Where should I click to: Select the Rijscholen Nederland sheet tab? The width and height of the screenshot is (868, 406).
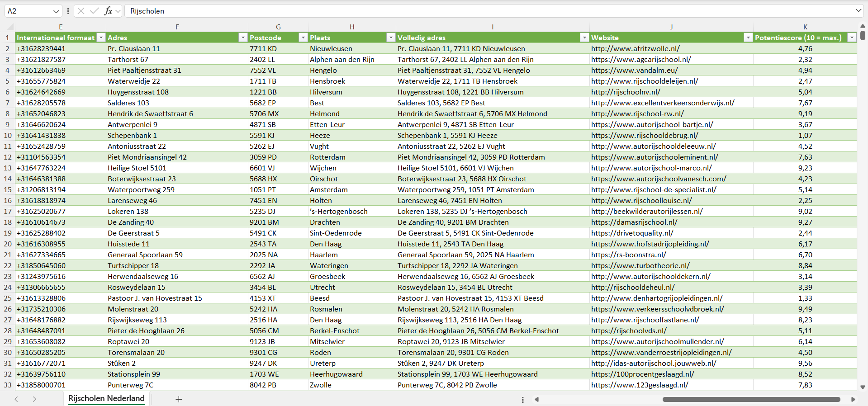coord(106,398)
